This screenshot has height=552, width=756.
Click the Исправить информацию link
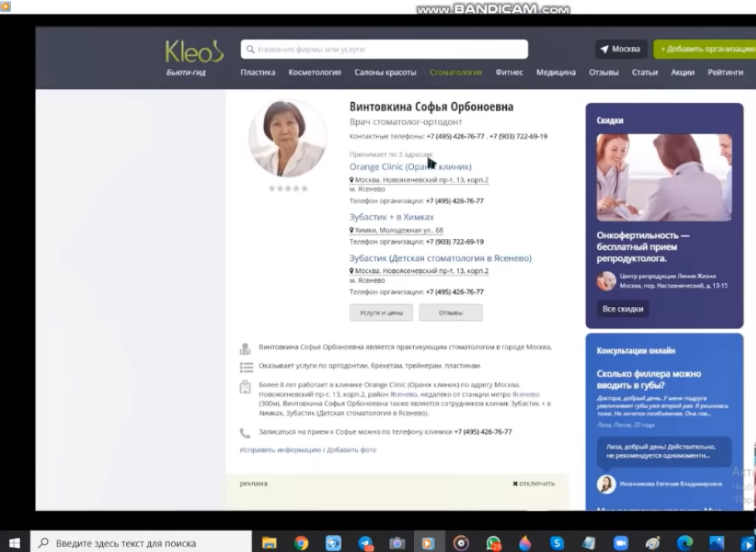(280, 450)
